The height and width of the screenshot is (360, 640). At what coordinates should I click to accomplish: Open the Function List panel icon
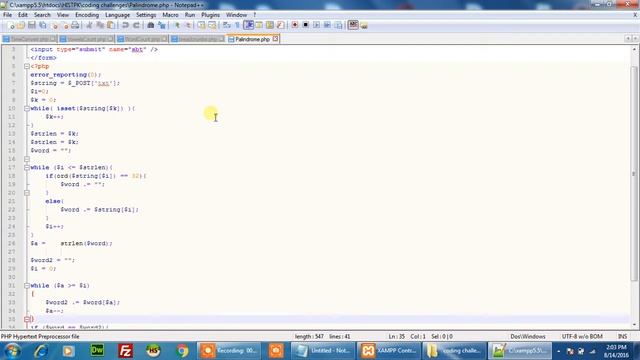[280, 25]
